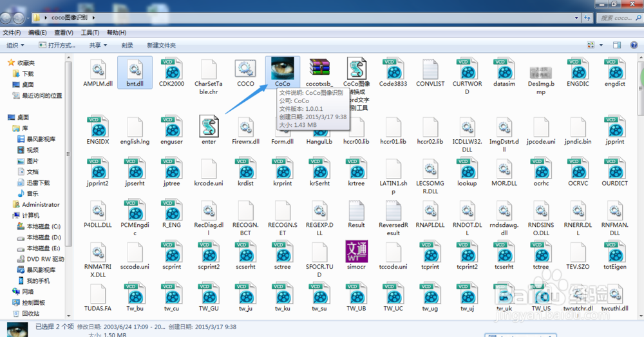Select the CDK2000 VCD file icon
This screenshot has height=337, width=644.
[172, 69]
